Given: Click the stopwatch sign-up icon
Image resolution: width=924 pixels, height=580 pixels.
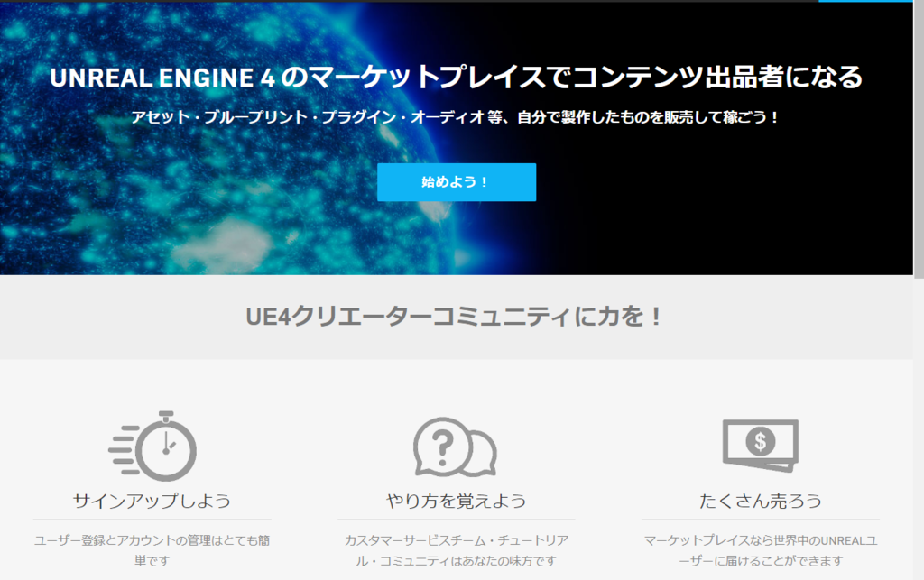Looking at the screenshot, I should (x=152, y=447).
